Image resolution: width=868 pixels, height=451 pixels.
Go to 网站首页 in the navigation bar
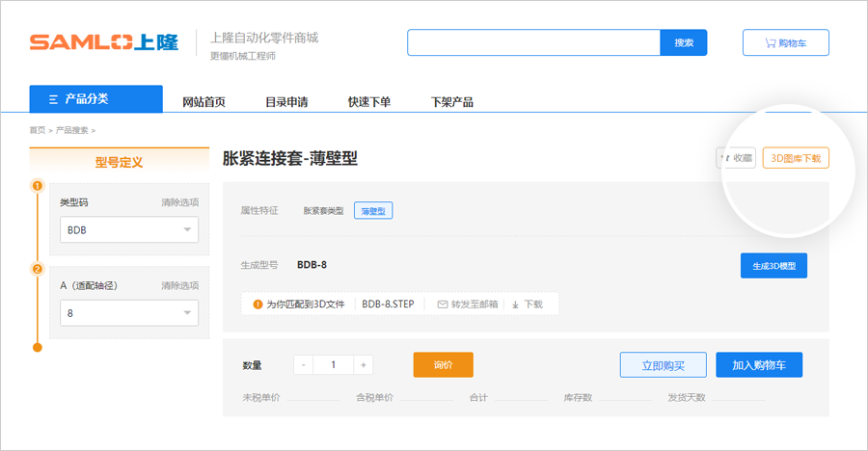204,102
